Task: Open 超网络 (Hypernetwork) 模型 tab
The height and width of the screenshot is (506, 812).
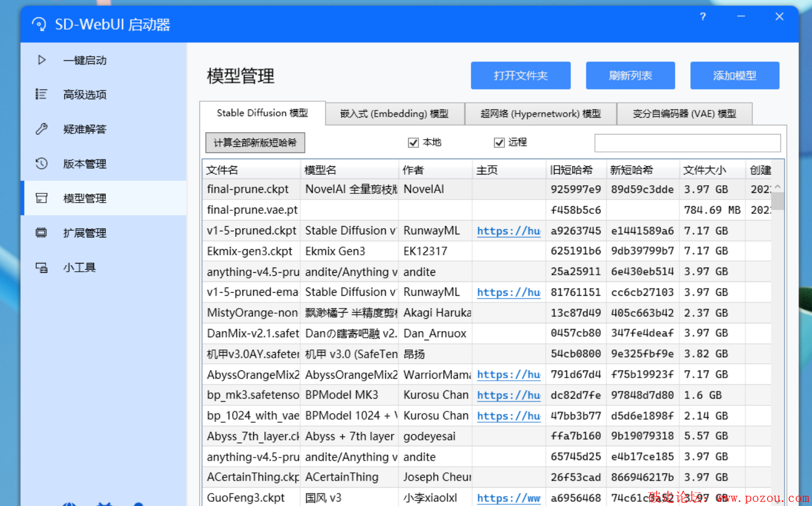Action: tap(540, 114)
